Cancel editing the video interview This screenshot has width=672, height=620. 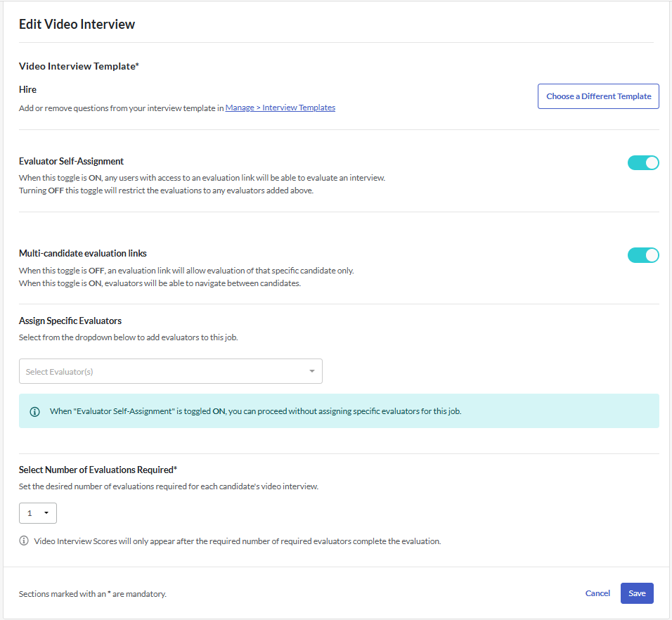point(597,593)
